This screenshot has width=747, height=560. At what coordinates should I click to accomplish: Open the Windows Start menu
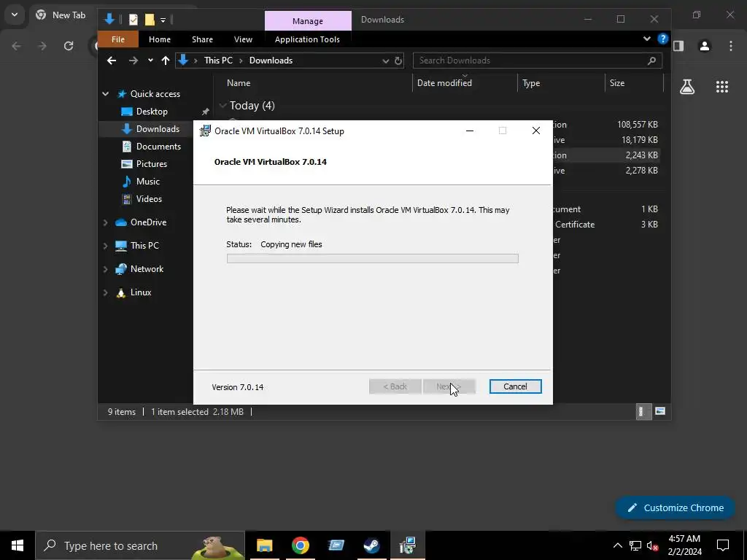pyautogui.click(x=18, y=545)
